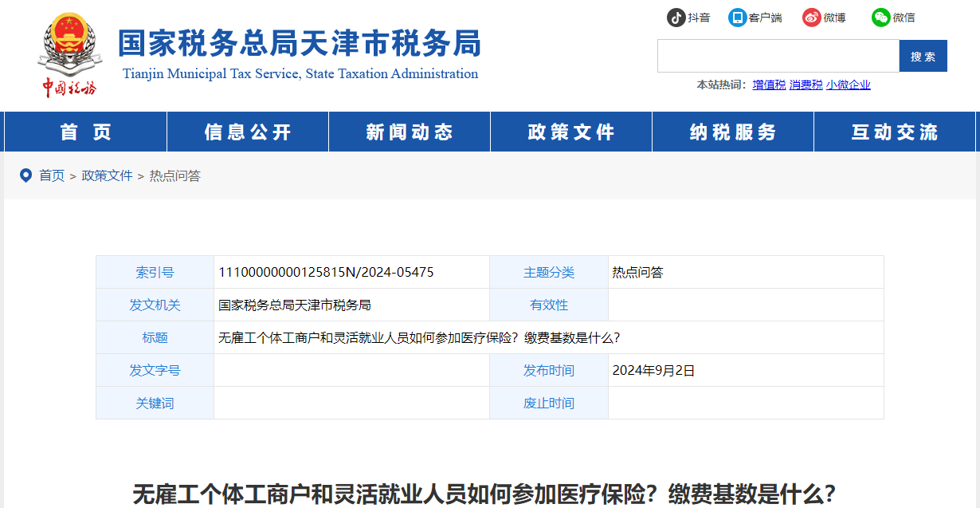Focus the site search input box
This screenshot has width=980, height=508.
pos(778,56)
